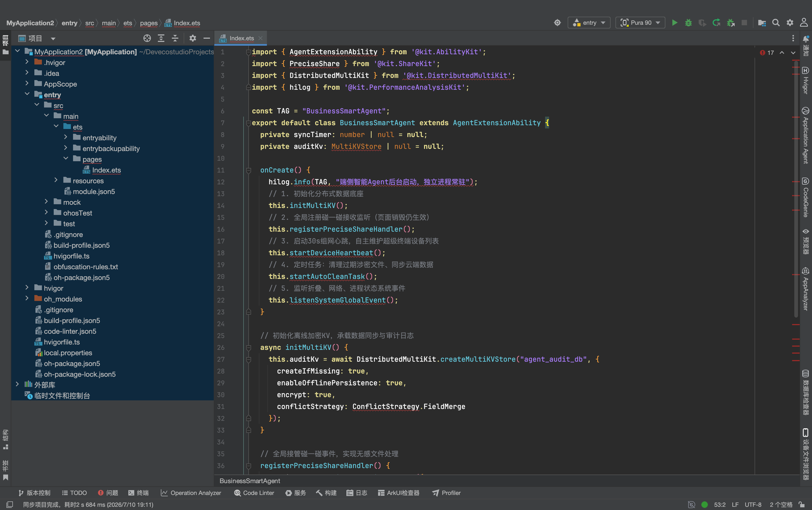The image size is (812, 510).
Task: Collapse the pages folder in the tree
Action: coord(66,159)
